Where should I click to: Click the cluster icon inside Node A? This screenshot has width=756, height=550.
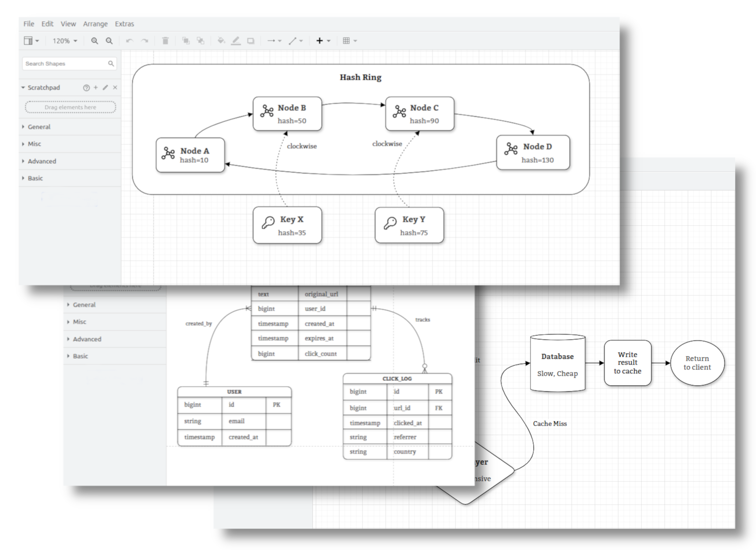click(x=168, y=153)
